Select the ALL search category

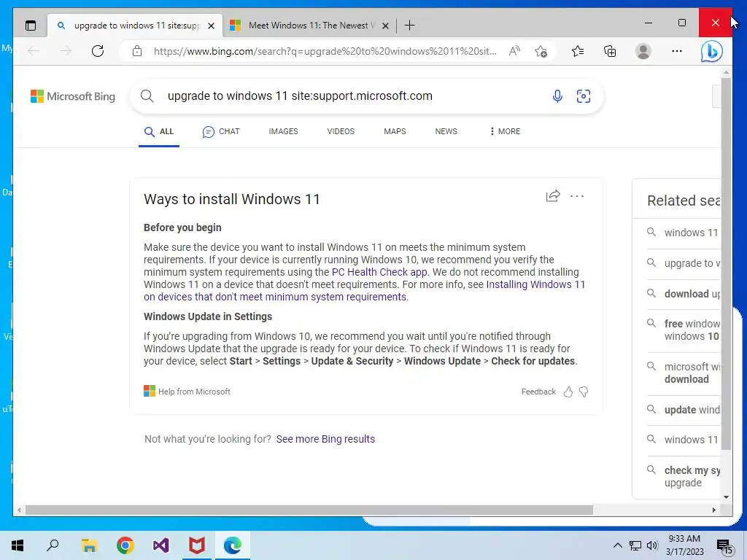point(159,131)
